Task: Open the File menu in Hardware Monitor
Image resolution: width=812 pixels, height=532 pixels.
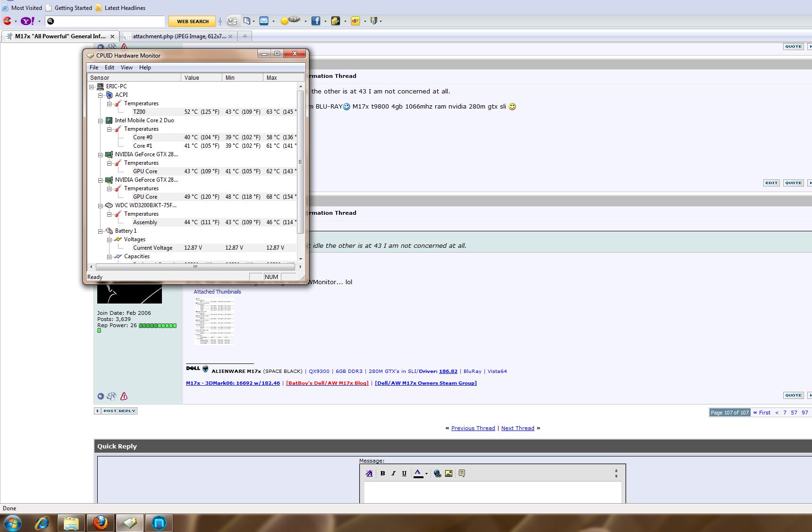Action: click(x=94, y=68)
